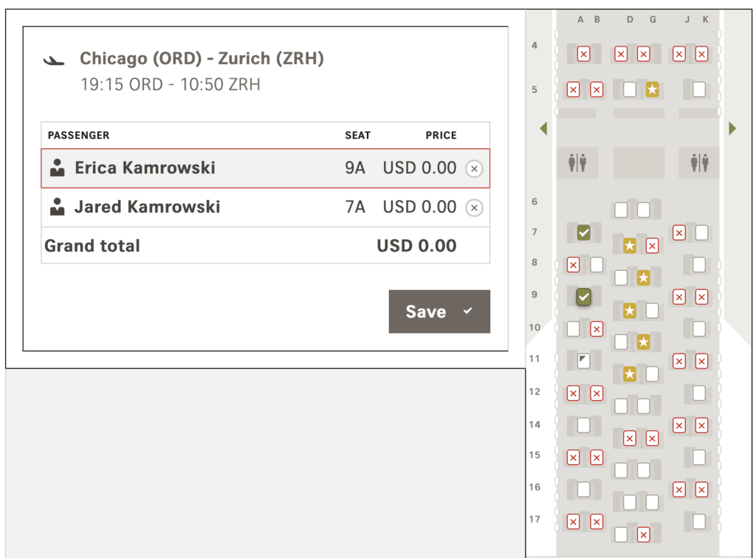Select the starred seat 11D
This screenshot has width=756, height=558.
(630, 375)
